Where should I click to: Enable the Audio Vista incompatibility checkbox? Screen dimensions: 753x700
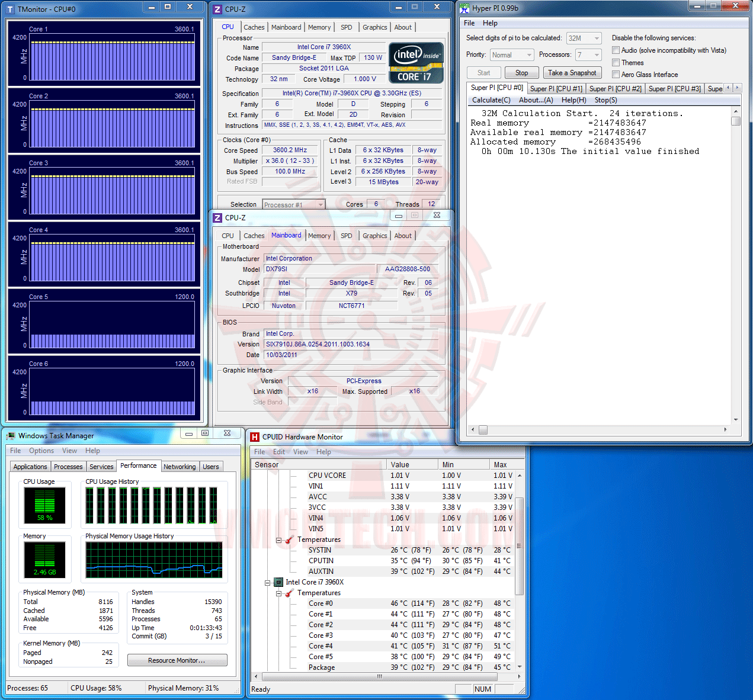click(x=616, y=50)
